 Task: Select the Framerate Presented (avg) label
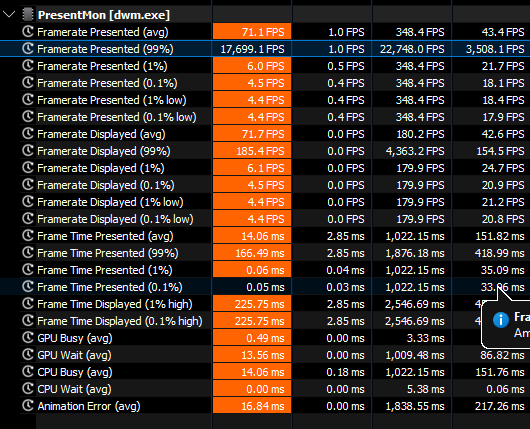click(x=103, y=32)
